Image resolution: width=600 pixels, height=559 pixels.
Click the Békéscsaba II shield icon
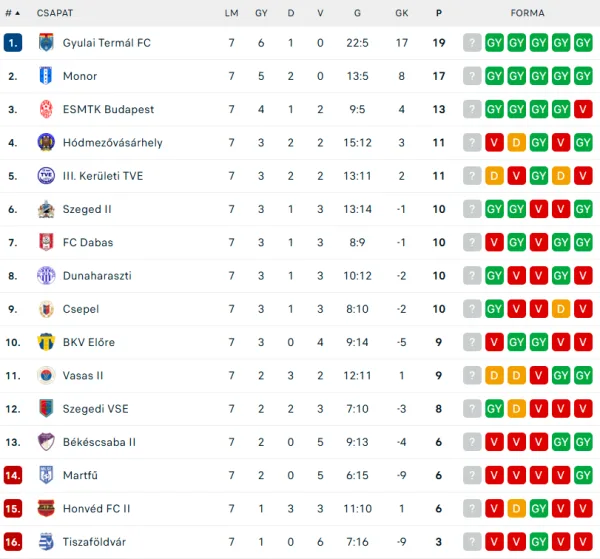click(46, 442)
